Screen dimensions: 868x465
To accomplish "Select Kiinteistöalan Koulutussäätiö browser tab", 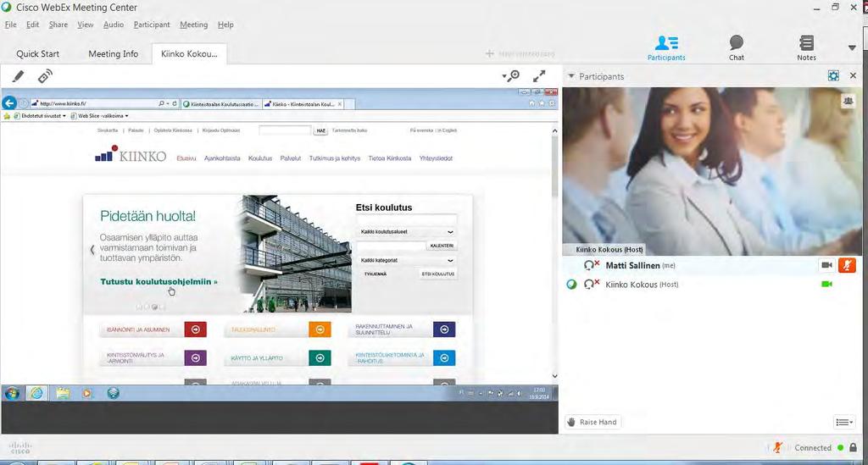I will (221, 104).
